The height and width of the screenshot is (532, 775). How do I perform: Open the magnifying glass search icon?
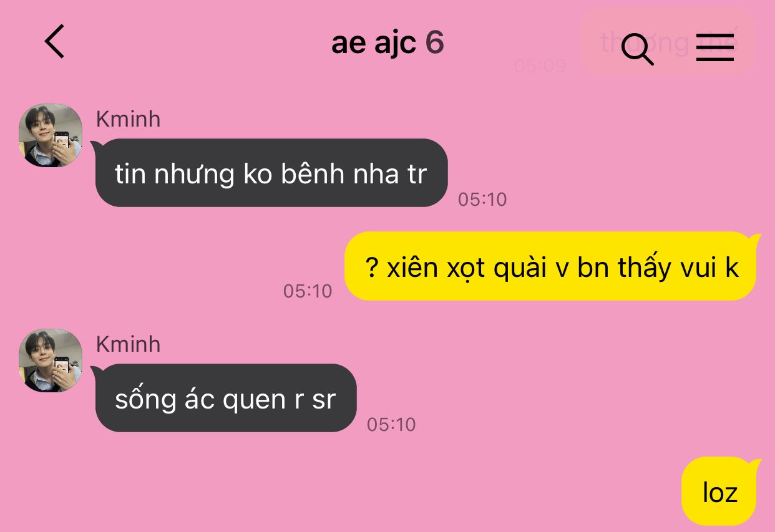click(x=638, y=49)
